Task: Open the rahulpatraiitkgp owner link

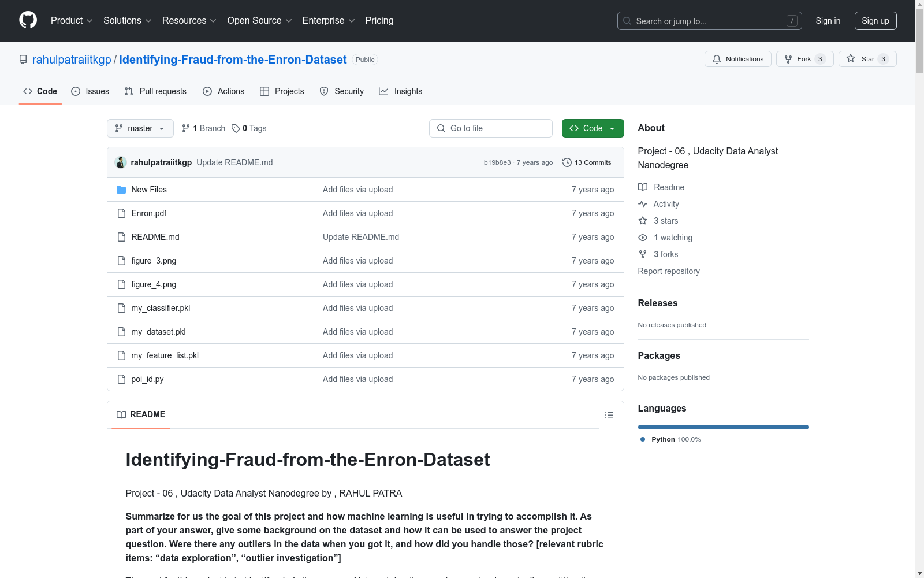Action: coord(72,60)
